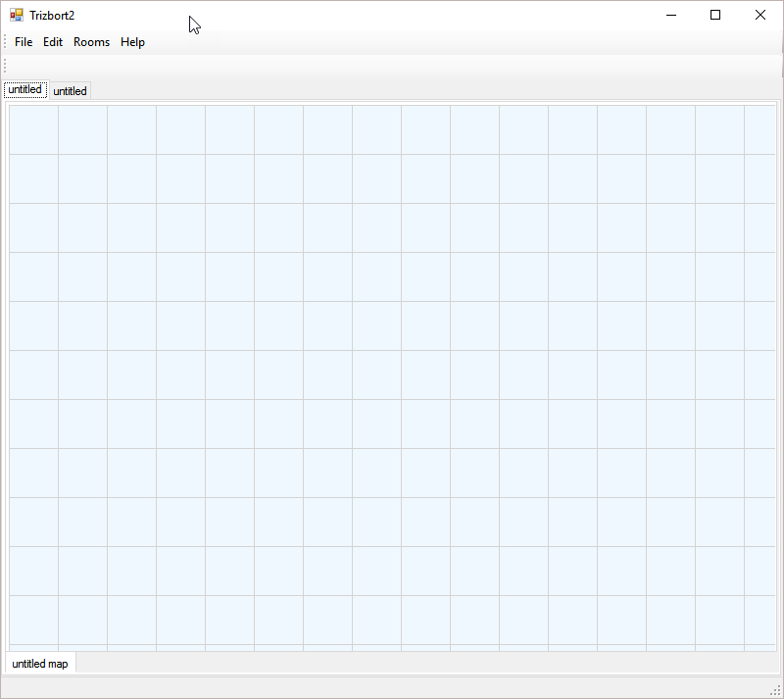Open the Edit menu
The height and width of the screenshot is (699, 784).
pos(53,42)
